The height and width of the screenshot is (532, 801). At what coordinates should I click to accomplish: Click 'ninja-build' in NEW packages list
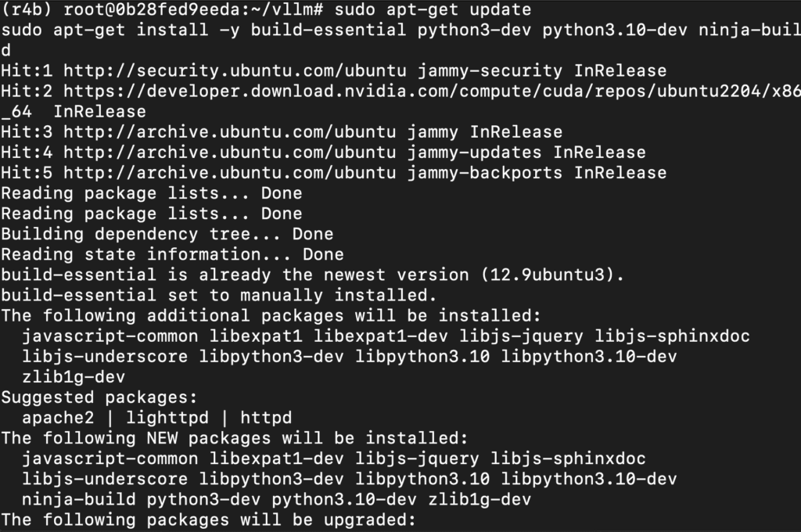tap(79, 500)
